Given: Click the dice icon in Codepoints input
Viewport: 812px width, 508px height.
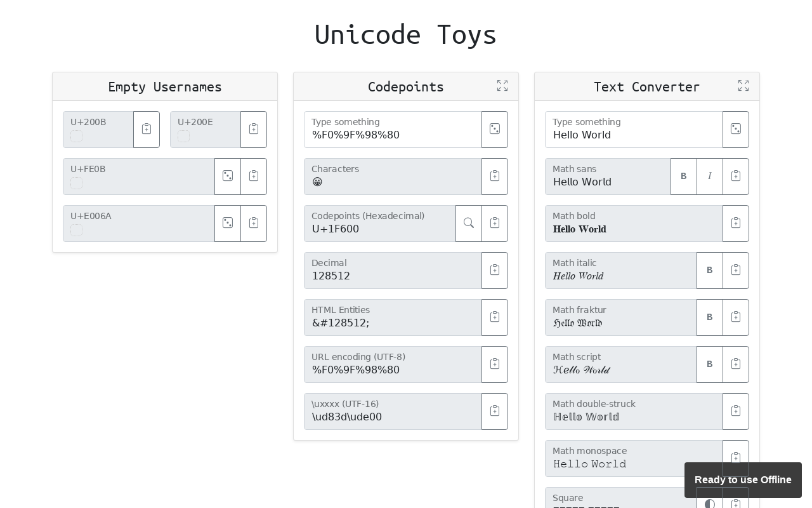Looking at the screenshot, I should click(495, 130).
